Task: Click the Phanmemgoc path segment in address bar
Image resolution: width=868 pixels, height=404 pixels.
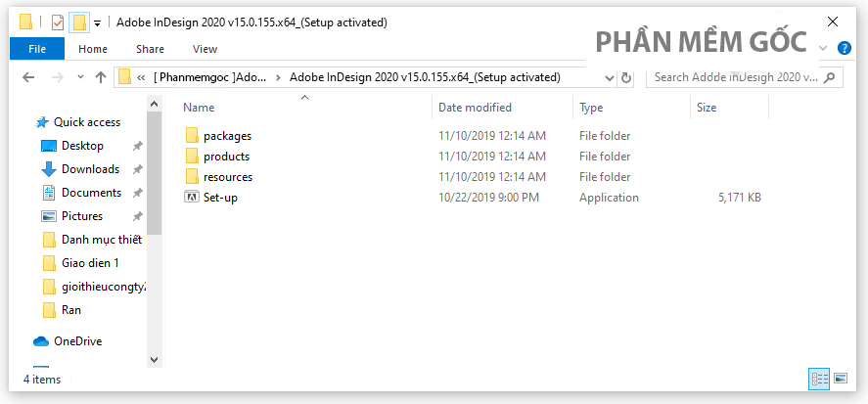Action: pos(209,77)
